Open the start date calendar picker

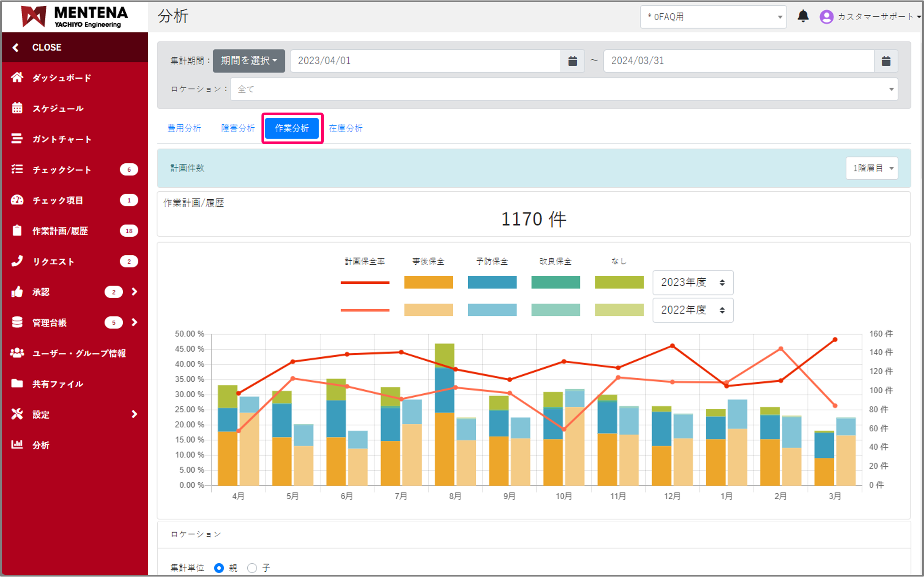572,61
